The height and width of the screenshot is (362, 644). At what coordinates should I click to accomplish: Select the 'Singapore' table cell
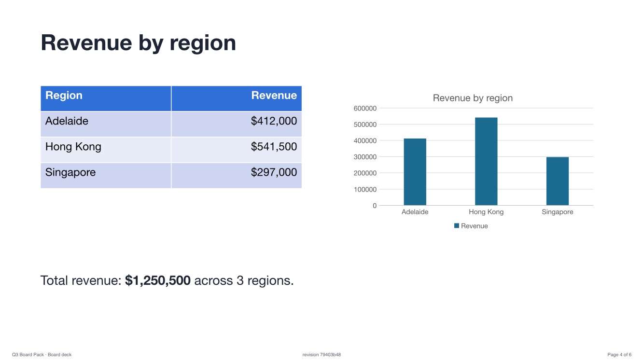coord(106,175)
